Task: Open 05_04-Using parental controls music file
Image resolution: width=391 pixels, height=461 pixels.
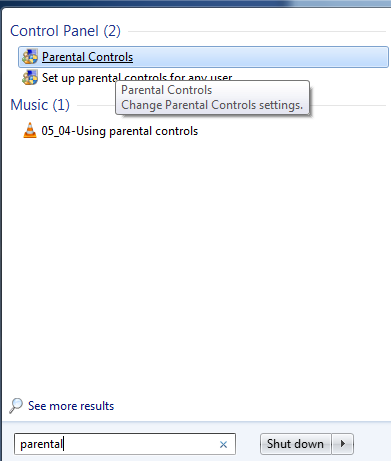Action: [x=120, y=131]
